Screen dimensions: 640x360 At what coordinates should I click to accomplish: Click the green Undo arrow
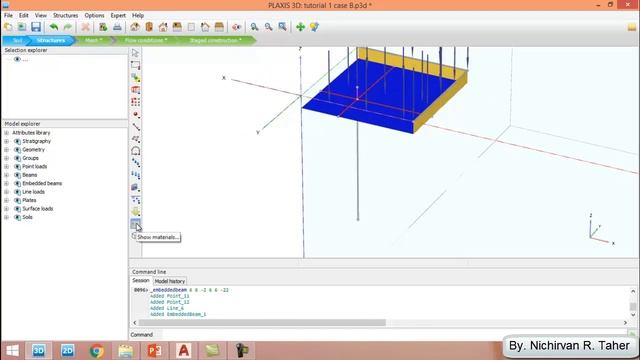pyautogui.click(x=54, y=27)
